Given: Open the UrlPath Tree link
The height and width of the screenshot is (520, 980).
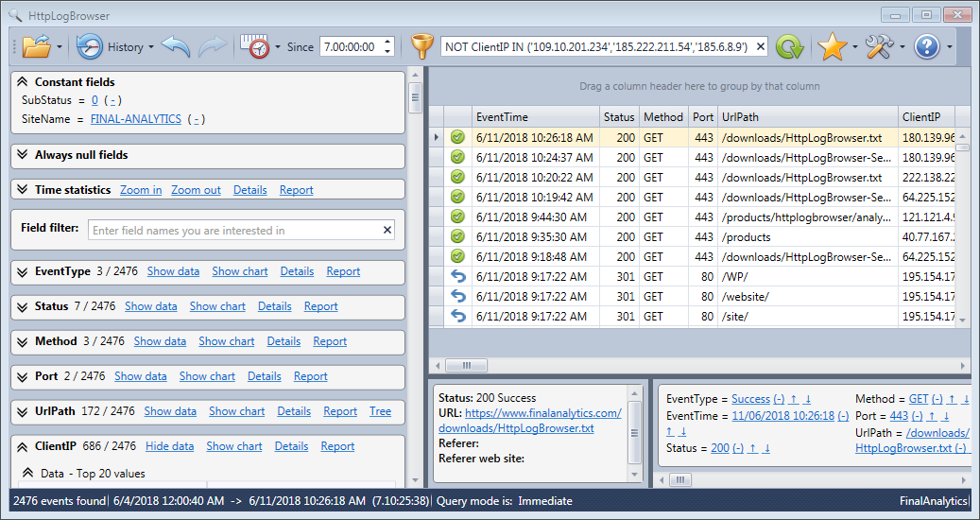Looking at the screenshot, I should [380, 411].
